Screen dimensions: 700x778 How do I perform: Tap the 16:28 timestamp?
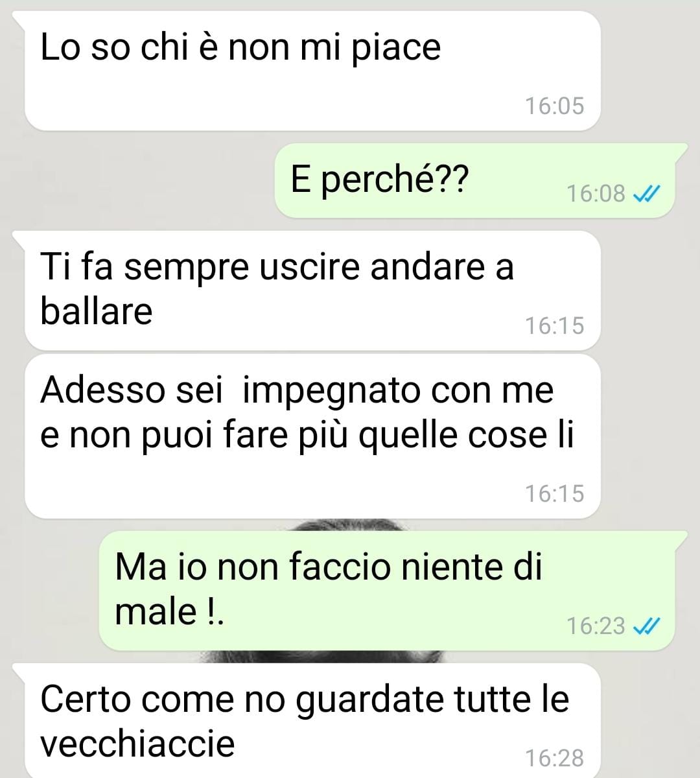(554, 757)
